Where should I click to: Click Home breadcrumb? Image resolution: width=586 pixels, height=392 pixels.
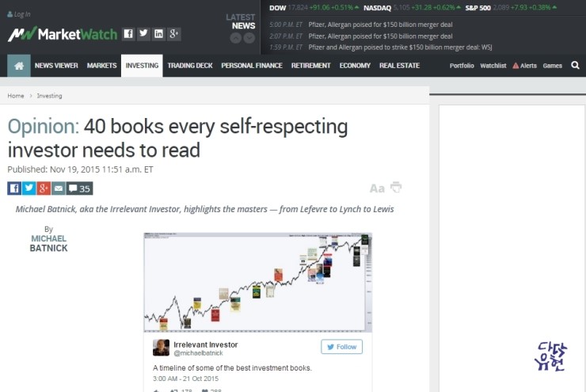16,96
